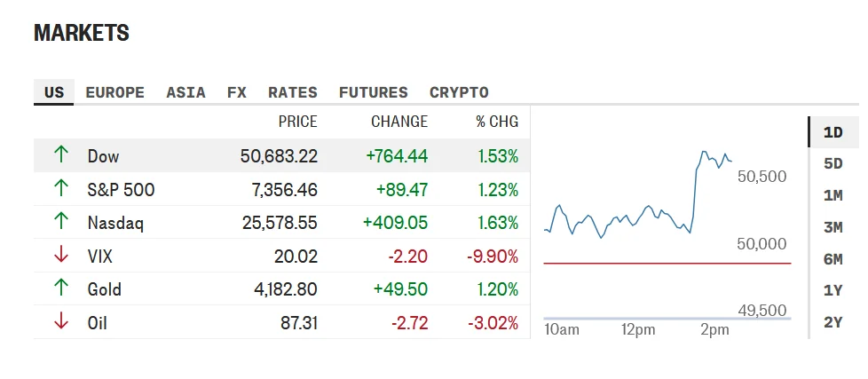View the RATES tab
Image resolution: width=868 pixels, height=379 pixels.
293,92
